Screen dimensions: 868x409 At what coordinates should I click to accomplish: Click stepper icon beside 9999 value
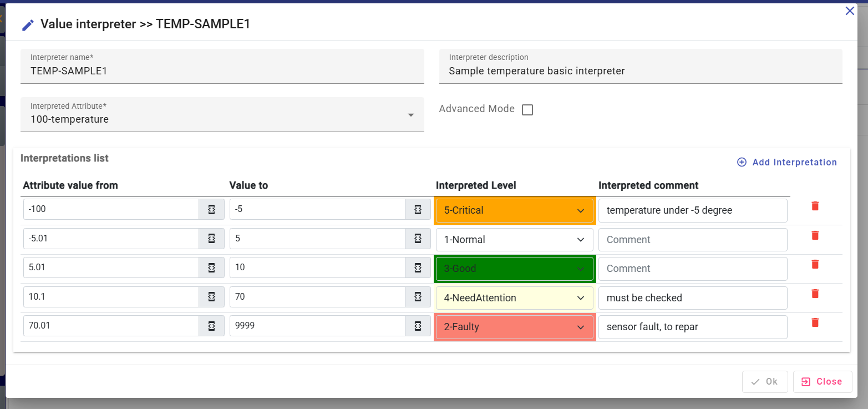point(418,326)
